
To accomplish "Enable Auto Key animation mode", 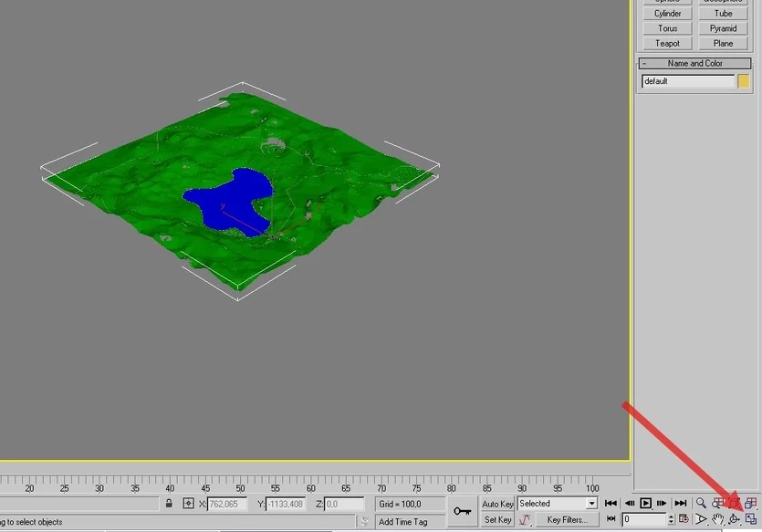I will coord(496,503).
